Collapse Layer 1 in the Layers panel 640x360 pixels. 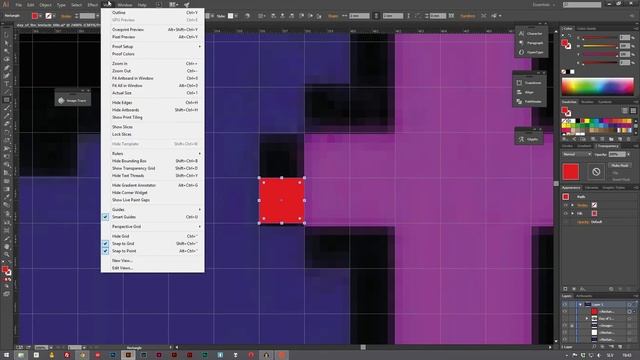coord(580,304)
